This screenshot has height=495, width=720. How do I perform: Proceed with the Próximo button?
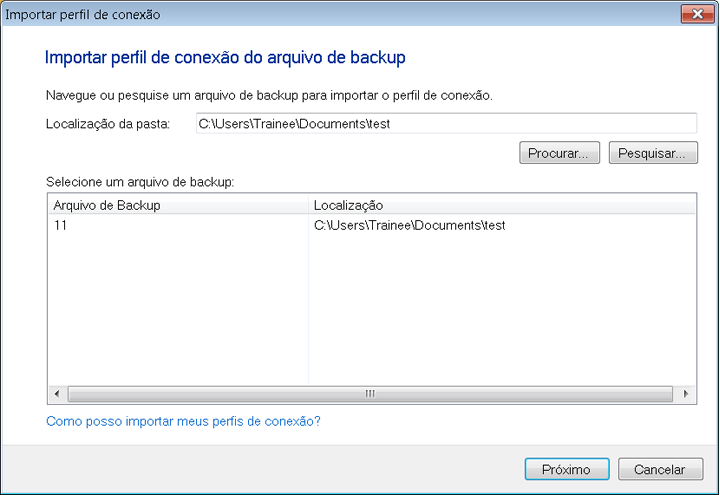(x=566, y=469)
